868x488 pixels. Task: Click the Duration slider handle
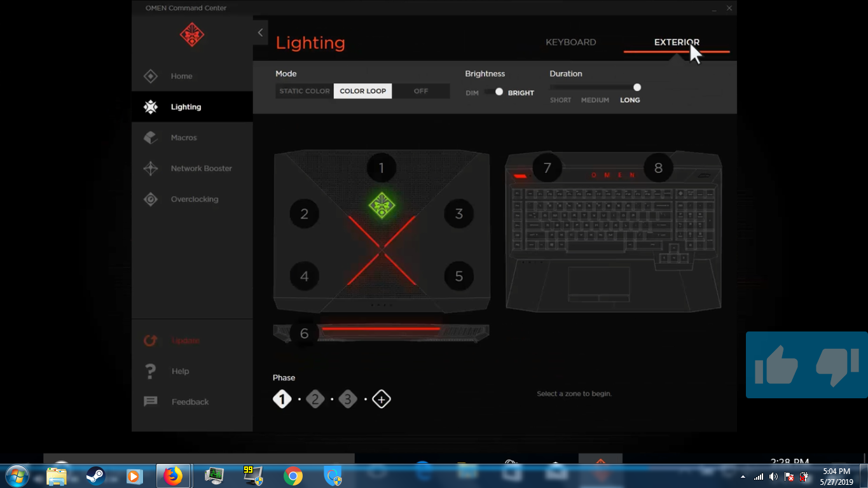(x=637, y=87)
